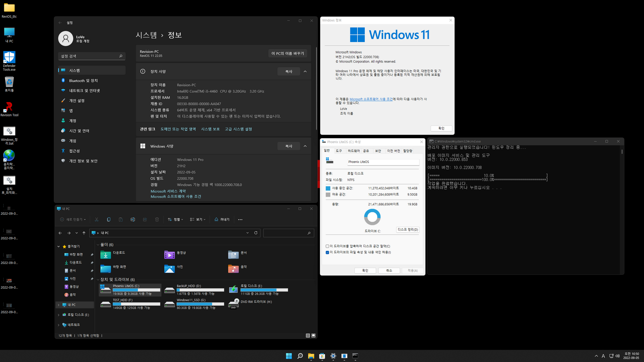This screenshot has width=644, height=362.
Task: Enable compress this drive checkbox (C)
Action: 327,246
